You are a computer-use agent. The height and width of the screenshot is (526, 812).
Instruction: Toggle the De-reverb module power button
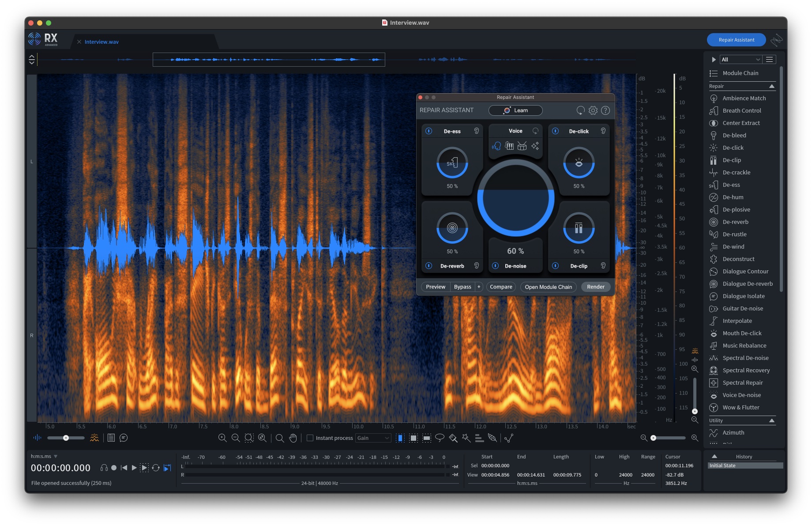coord(429,266)
